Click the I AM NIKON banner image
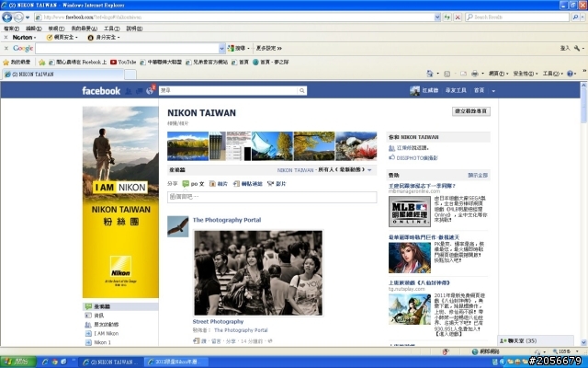The width and height of the screenshot is (588, 368). [120, 202]
